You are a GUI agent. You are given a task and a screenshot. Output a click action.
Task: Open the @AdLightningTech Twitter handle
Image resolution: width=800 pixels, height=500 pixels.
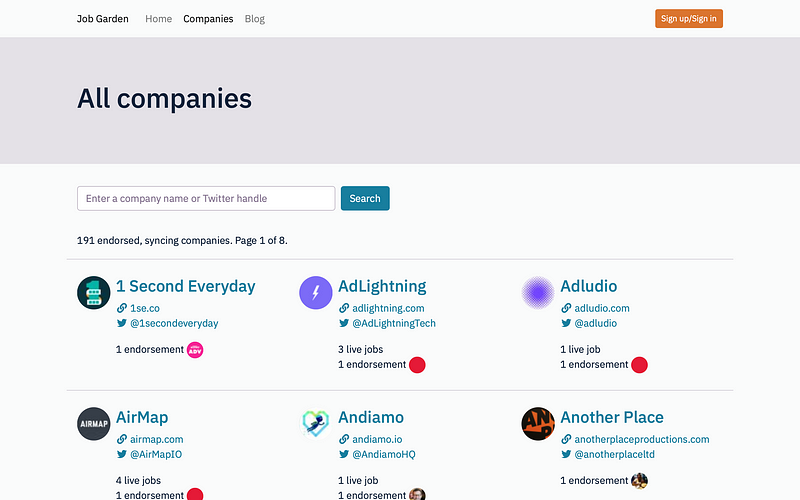pos(394,323)
